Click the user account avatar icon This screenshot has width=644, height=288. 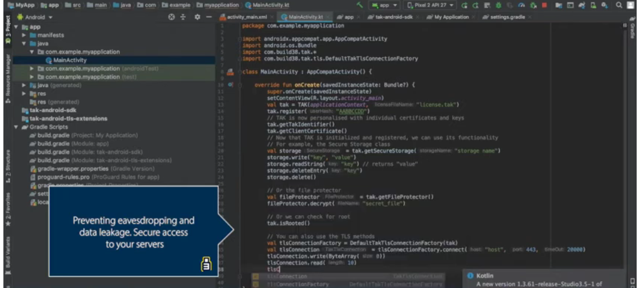630,5
